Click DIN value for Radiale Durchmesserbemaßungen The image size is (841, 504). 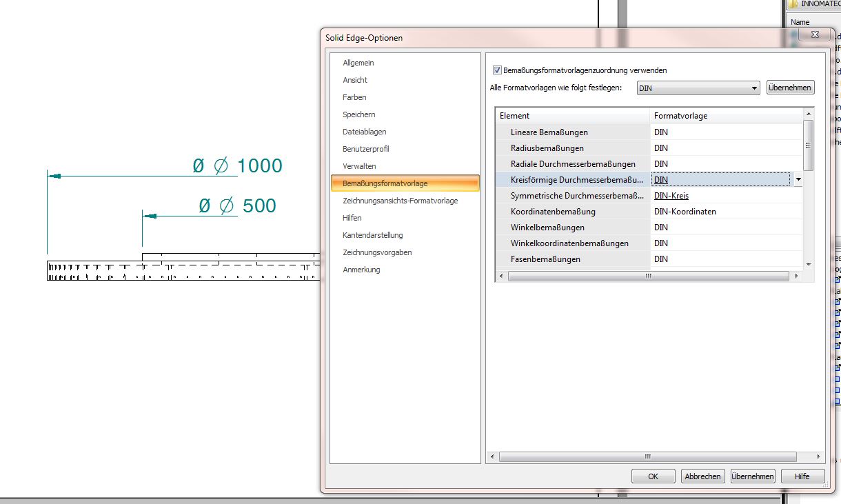[x=661, y=163]
